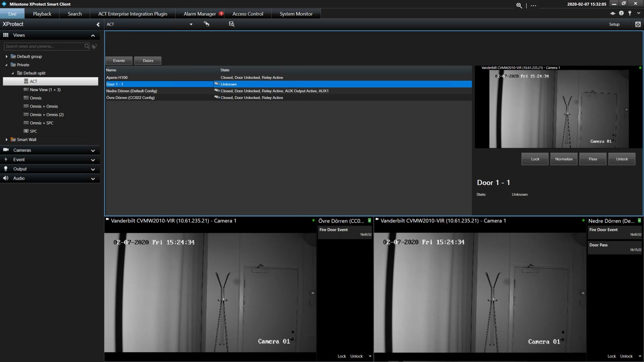Viewport: 644px width, 362px height.
Task: Collapse the Views section chevron
Action: [93, 36]
